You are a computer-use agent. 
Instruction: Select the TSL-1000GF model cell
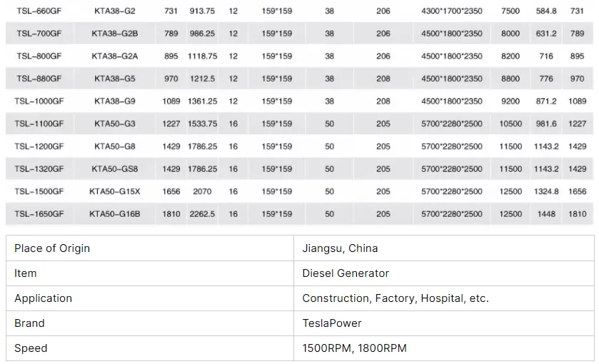[39, 101]
